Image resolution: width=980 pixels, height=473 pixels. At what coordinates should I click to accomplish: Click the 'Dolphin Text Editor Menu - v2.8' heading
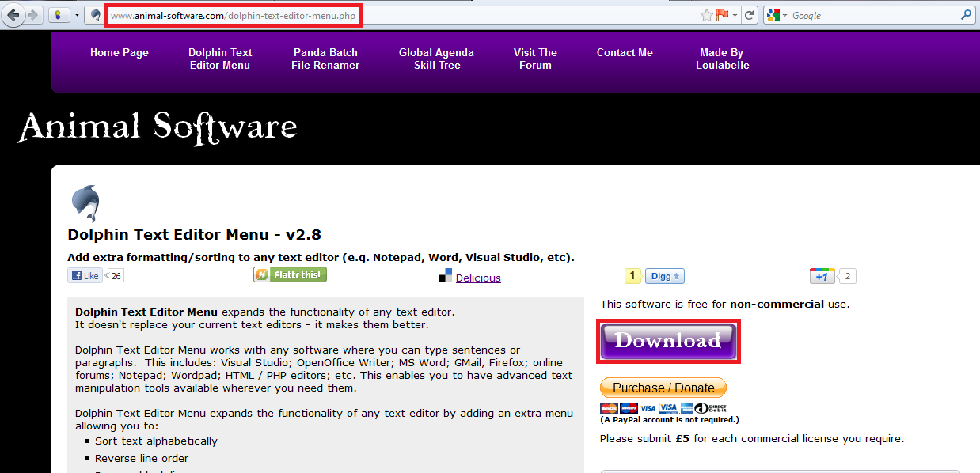pyautogui.click(x=195, y=234)
